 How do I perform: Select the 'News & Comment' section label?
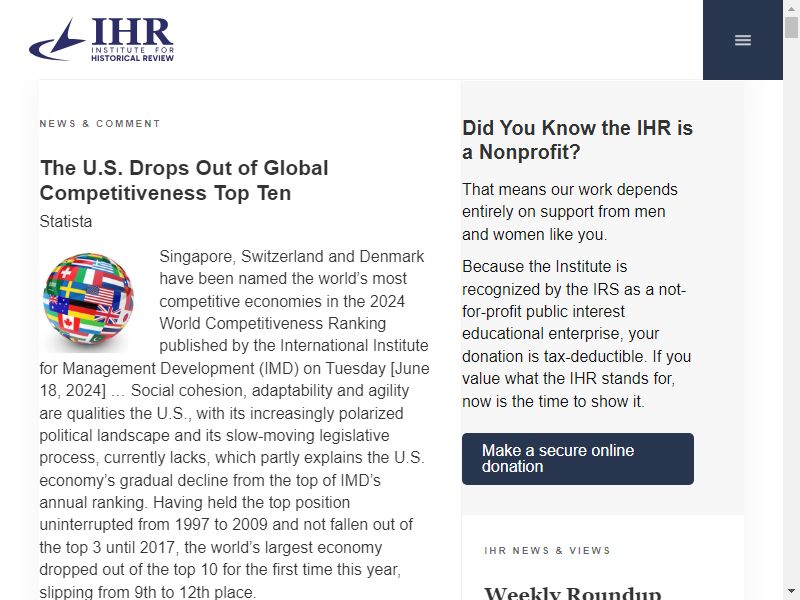point(100,123)
